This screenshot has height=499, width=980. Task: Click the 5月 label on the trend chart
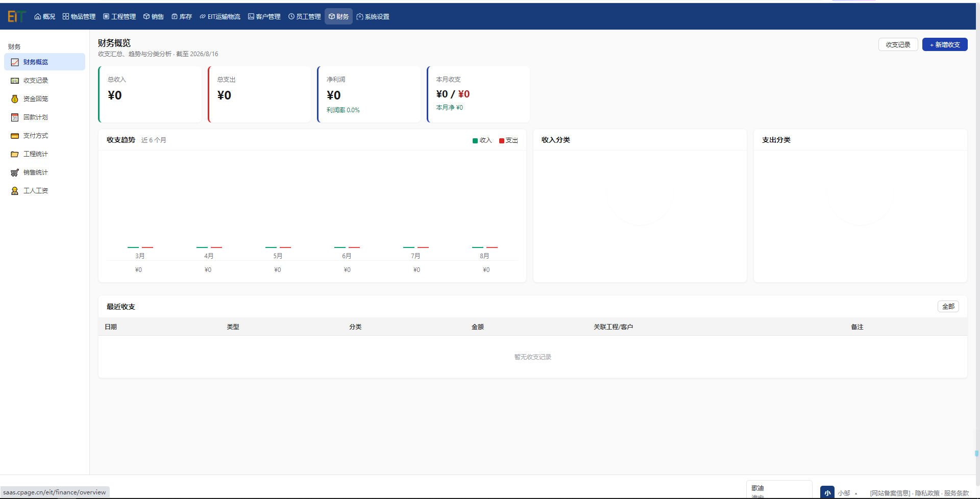pos(278,256)
